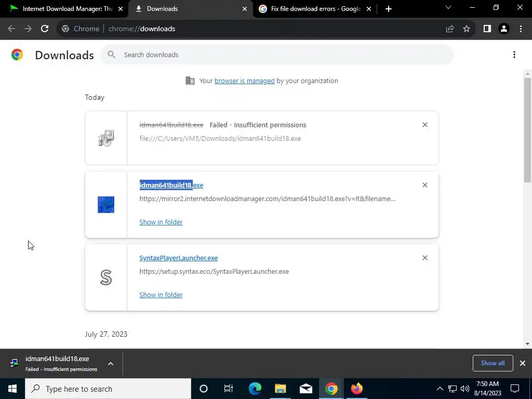Show SyntaxPlayerLauncher.exe in folder

click(x=161, y=295)
